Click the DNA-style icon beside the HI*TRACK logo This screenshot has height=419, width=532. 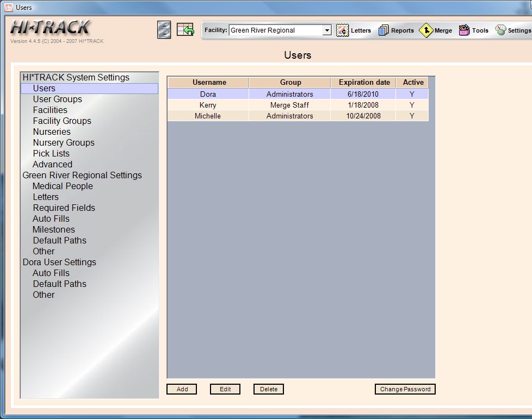pyautogui.click(x=164, y=30)
